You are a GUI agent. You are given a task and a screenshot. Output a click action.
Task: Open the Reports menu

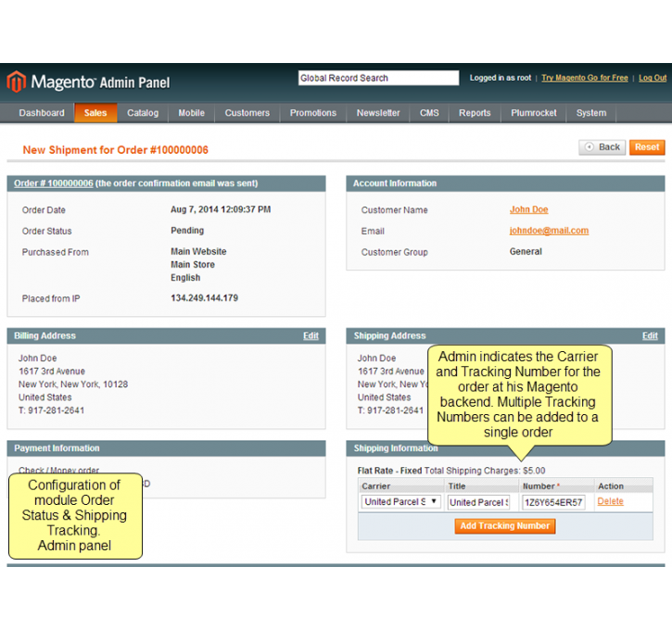(475, 113)
